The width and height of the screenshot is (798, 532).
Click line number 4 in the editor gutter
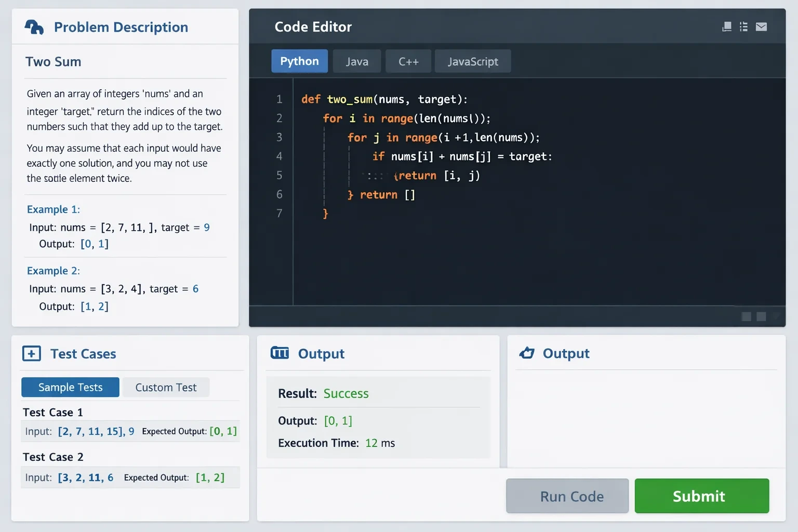(x=280, y=156)
